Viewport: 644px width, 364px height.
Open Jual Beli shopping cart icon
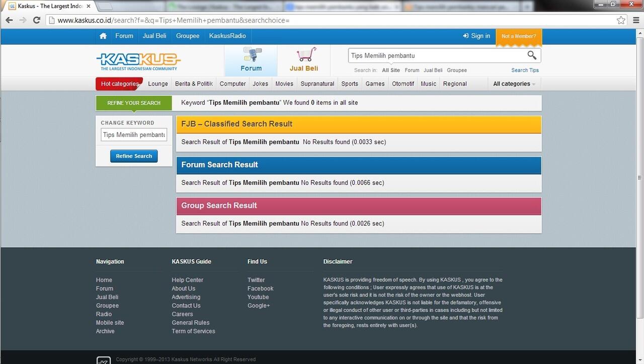pos(304,60)
